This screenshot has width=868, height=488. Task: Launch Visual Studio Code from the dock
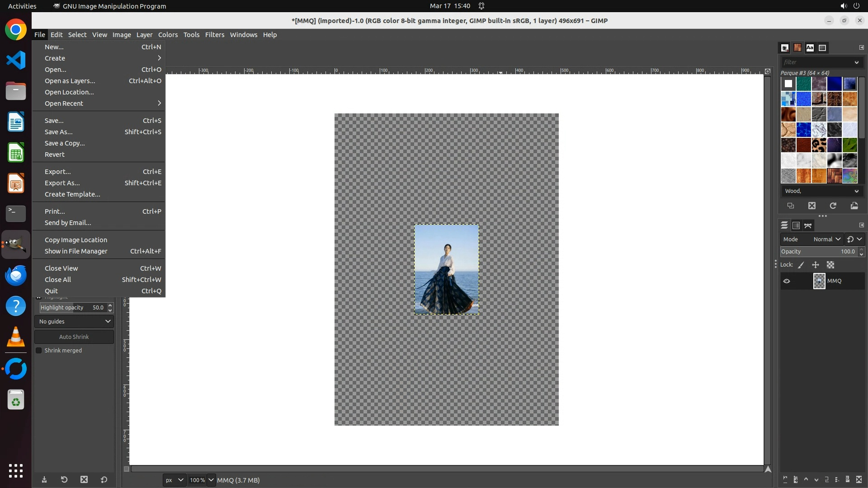click(x=16, y=60)
